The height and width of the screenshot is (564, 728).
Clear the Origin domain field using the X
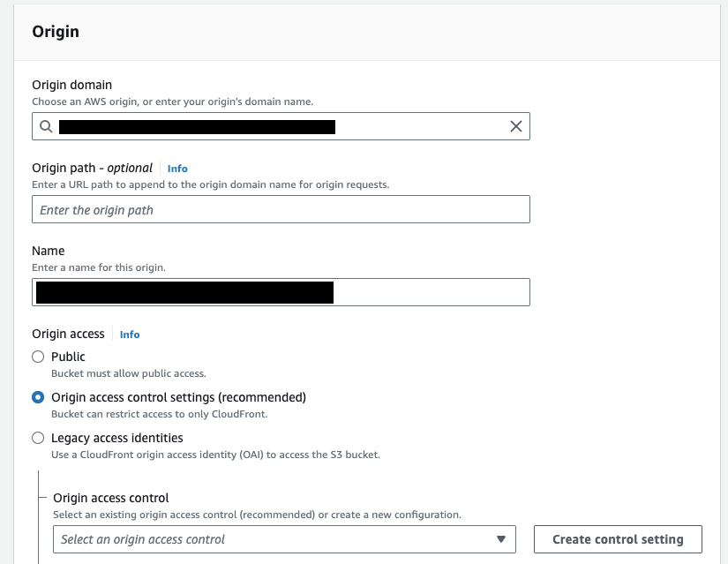click(514, 126)
